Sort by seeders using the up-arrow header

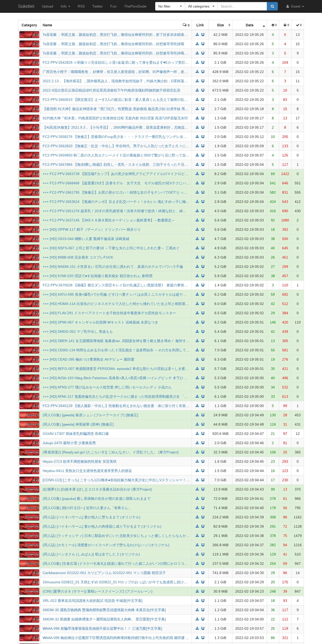pos(273,25)
